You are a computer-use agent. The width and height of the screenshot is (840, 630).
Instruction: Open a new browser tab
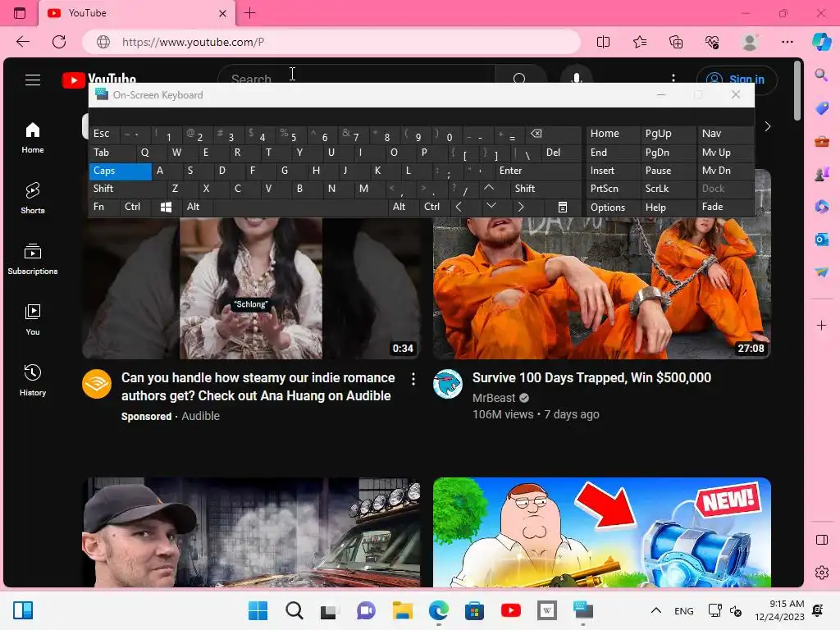coord(249,13)
